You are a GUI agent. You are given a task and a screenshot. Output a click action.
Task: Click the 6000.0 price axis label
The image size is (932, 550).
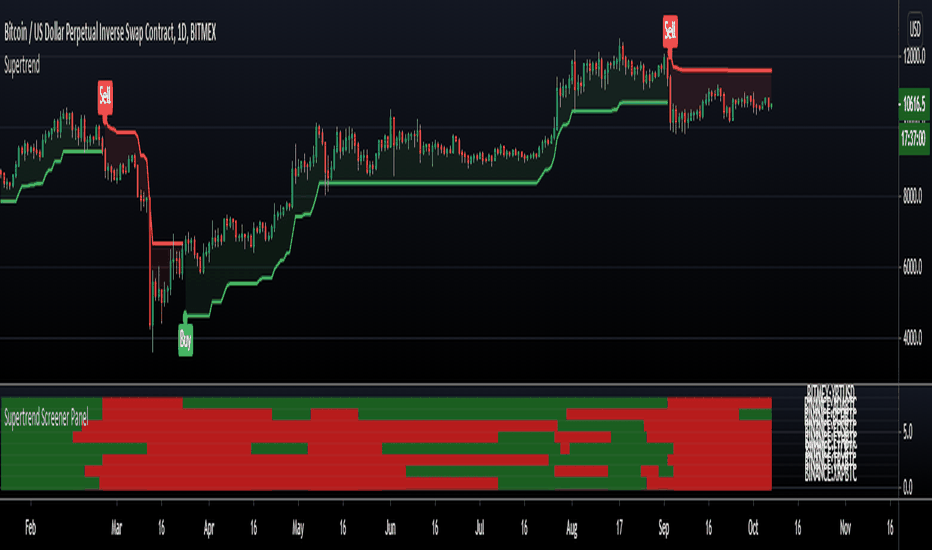[912, 268]
